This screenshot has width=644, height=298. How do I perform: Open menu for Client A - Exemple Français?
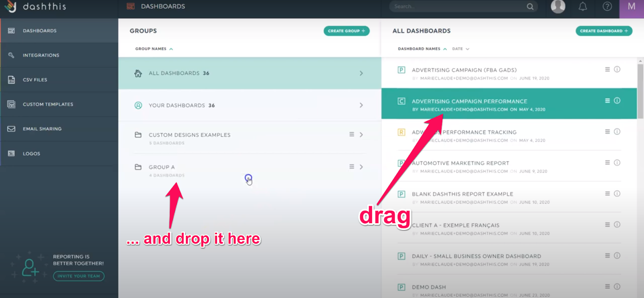point(607,224)
